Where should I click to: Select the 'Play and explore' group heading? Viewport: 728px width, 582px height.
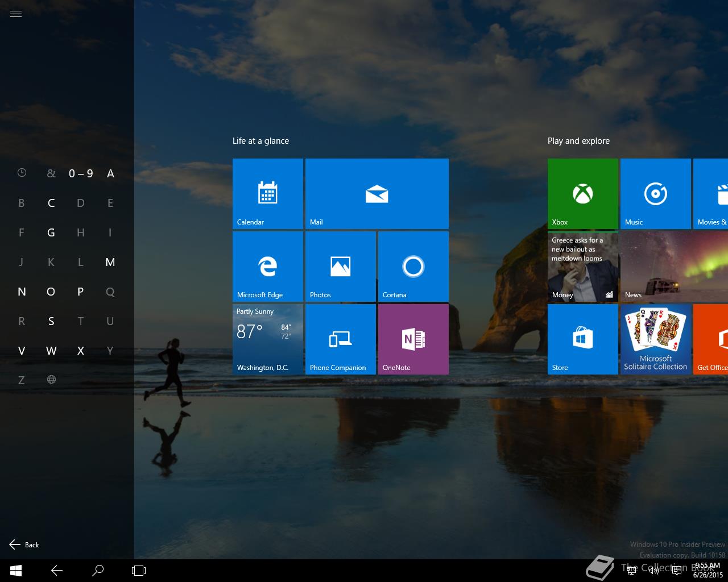pos(578,141)
